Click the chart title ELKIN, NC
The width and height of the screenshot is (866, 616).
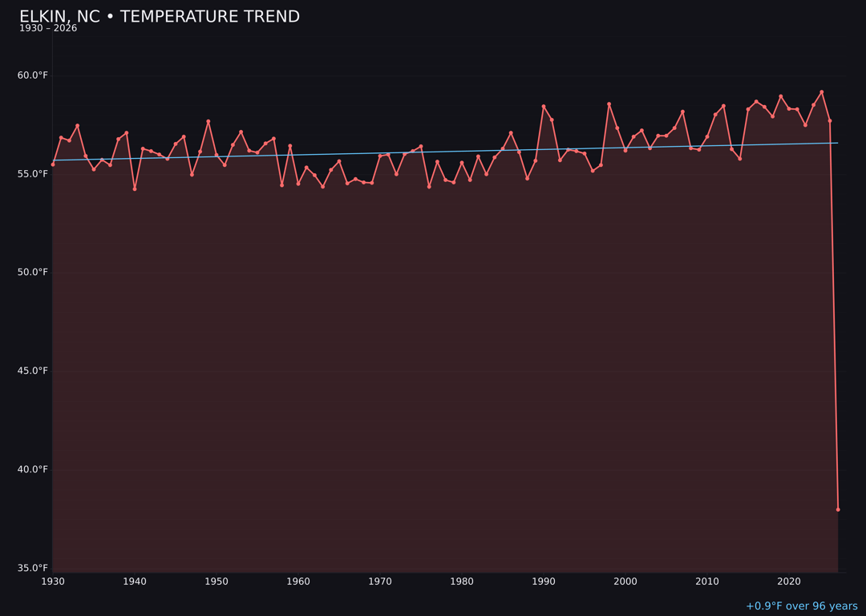[60, 15]
